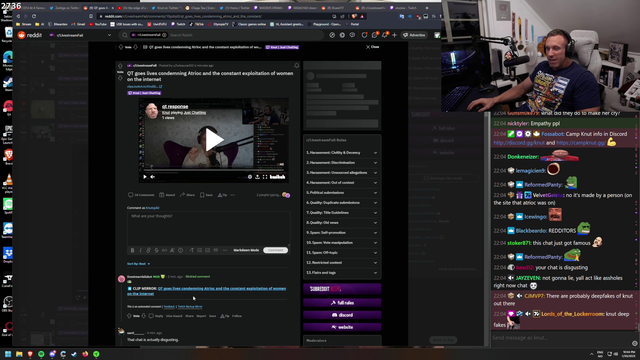The image size is (640, 360).
Task: Follow the post with the bell icon
Action: click(x=296, y=65)
